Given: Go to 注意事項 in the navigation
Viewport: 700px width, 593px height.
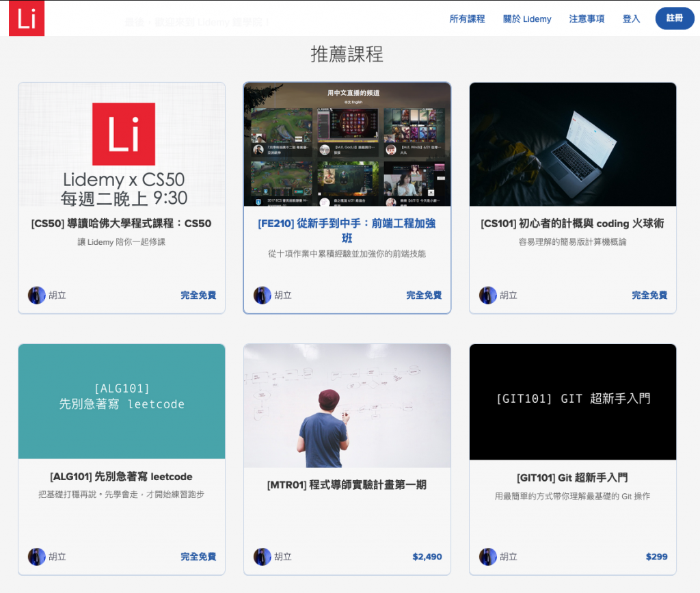Looking at the screenshot, I should [587, 18].
